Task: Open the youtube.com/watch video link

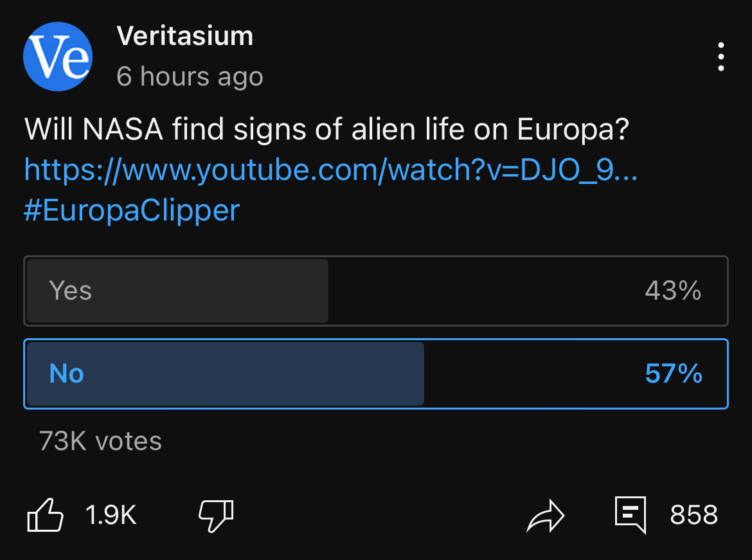Action: point(331,169)
